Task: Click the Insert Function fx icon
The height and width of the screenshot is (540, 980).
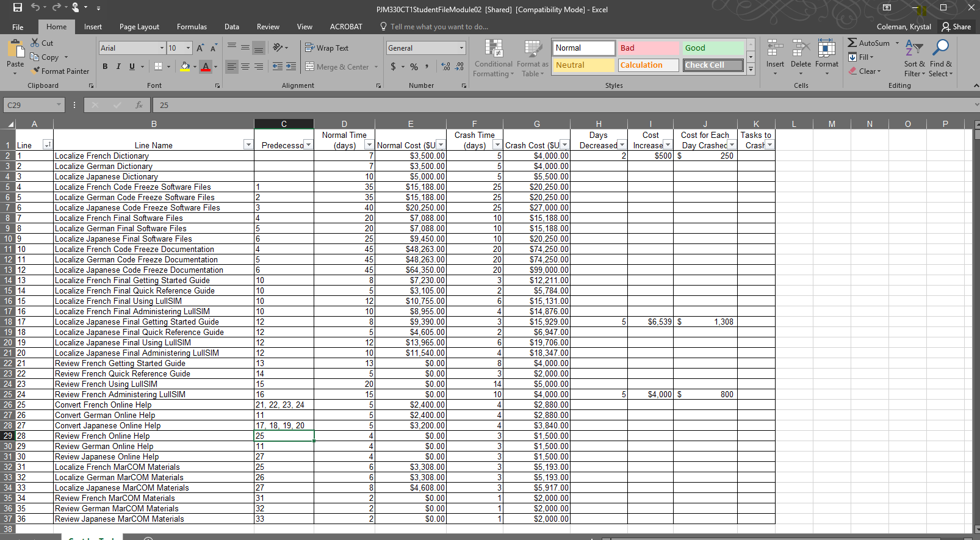Action: (x=139, y=105)
